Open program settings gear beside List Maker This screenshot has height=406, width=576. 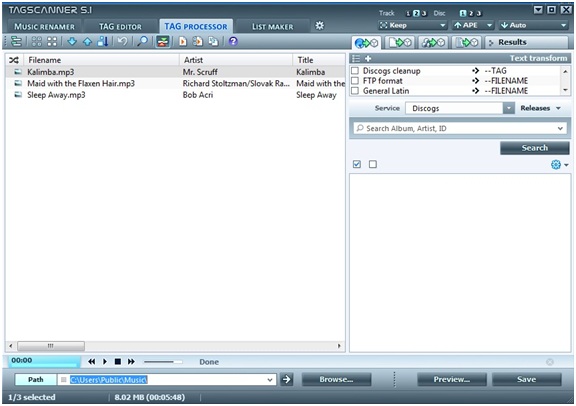[320, 26]
